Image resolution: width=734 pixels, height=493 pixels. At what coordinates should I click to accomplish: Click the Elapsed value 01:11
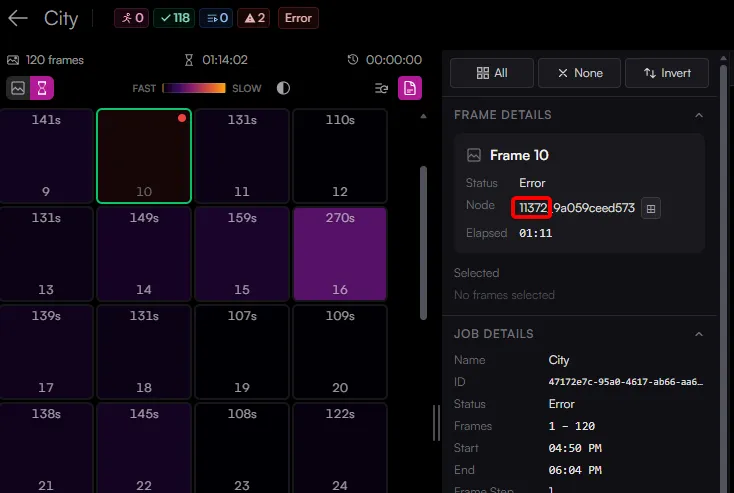pos(536,233)
